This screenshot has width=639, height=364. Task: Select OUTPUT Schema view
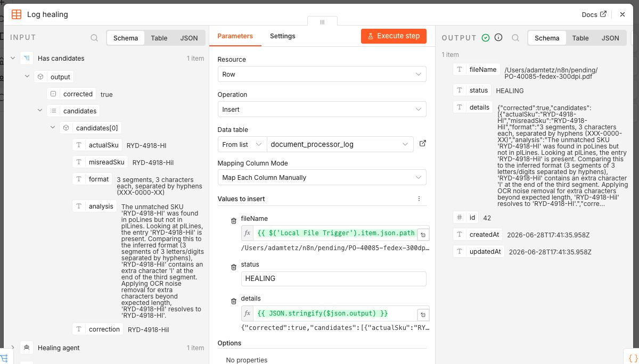(x=547, y=38)
